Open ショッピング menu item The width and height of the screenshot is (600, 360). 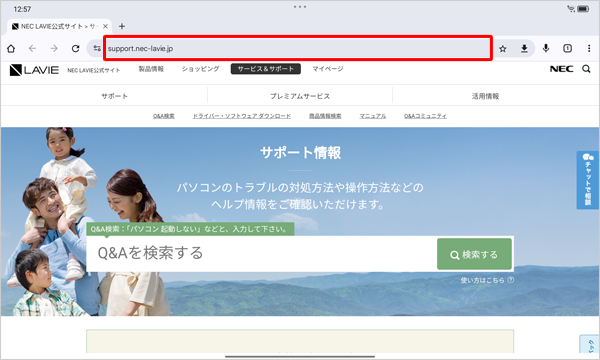pyautogui.click(x=201, y=69)
